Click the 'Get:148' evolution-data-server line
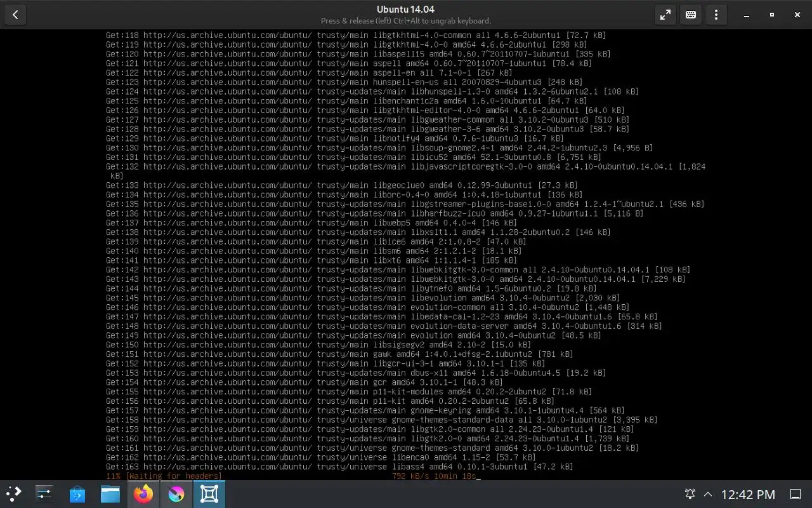The height and width of the screenshot is (508, 812). pos(384,326)
